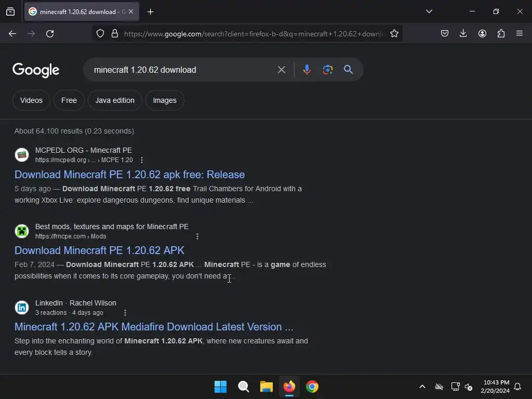Screen dimensions: 532x399
Task: Click 'LinkedIn · Rachel Wilson' source text
Action: click(x=76, y=303)
